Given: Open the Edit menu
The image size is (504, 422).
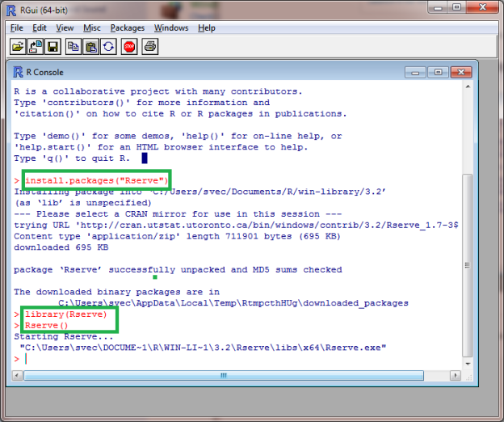Looking at the screenshot, I should click(40, 27).
